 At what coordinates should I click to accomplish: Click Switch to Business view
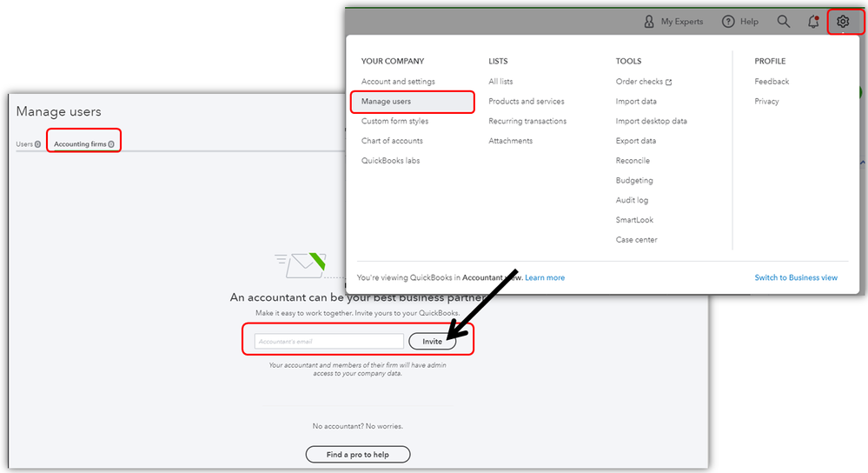click(796, 277)
